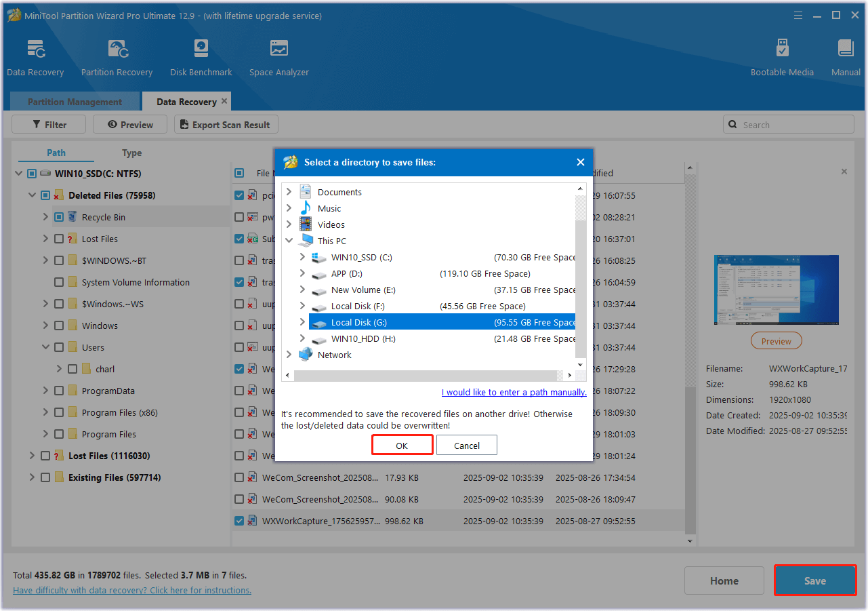This screenshot has width=868, height=611.
Task: Open the Space Analyzer tool
Action: tap(278, 58)
